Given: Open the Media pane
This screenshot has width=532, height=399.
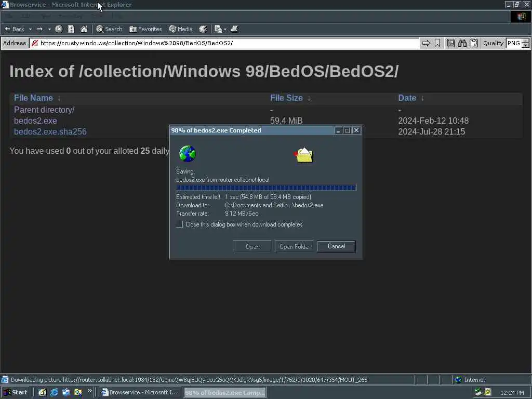Looking at the screenshot, I should coord(181,29).
